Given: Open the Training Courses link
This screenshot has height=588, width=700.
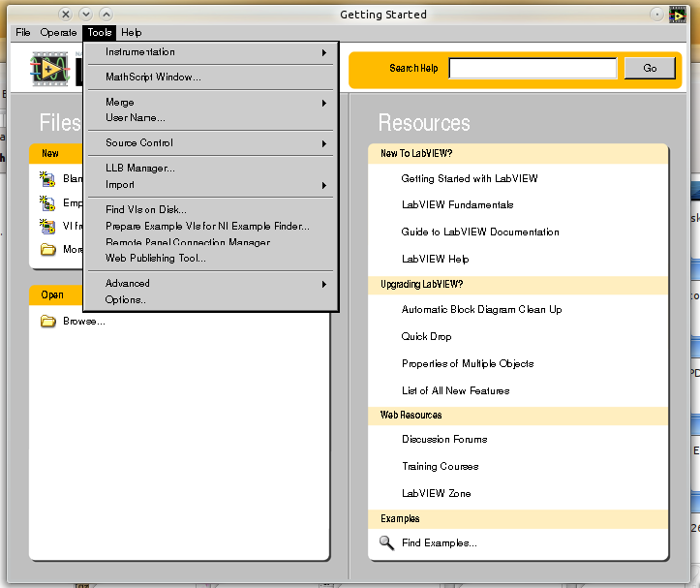Looking at the screenshot, I should coord(441,467).
